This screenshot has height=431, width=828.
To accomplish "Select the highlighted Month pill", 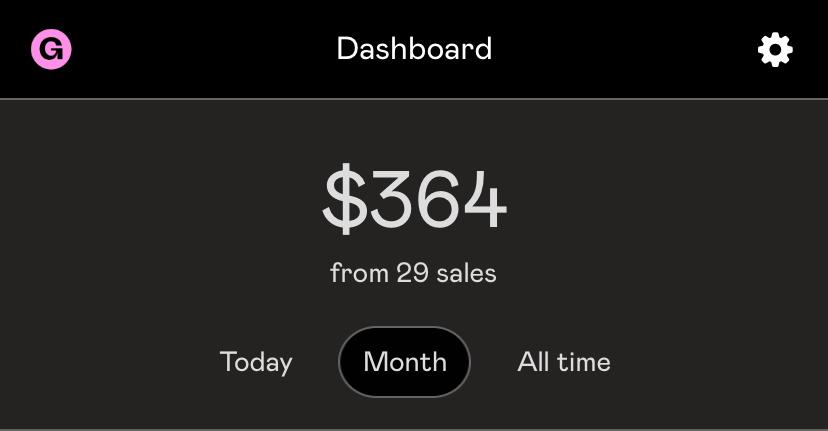I will click(x=404, y=362).
